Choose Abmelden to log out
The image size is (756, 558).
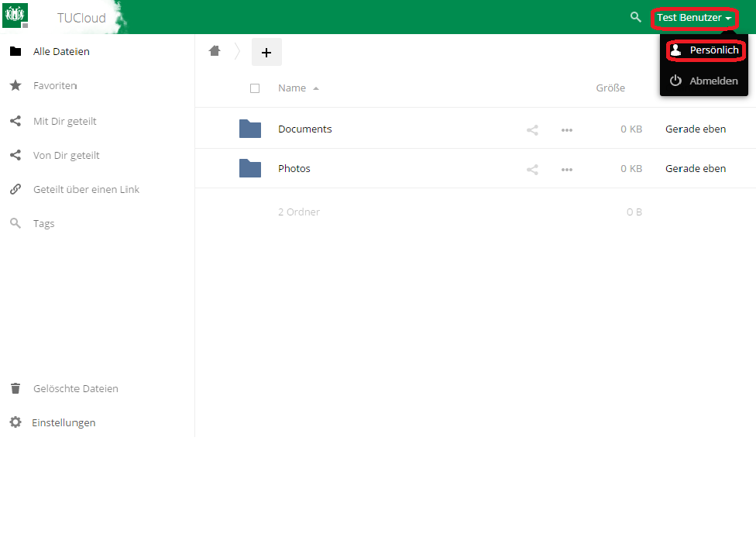point(704,81)
